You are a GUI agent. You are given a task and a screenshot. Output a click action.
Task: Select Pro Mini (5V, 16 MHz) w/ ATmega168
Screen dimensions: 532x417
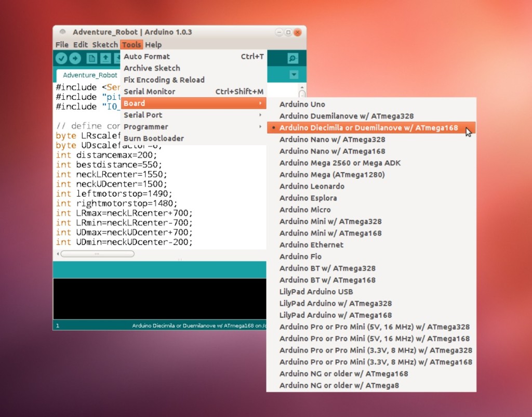(371, 338)
